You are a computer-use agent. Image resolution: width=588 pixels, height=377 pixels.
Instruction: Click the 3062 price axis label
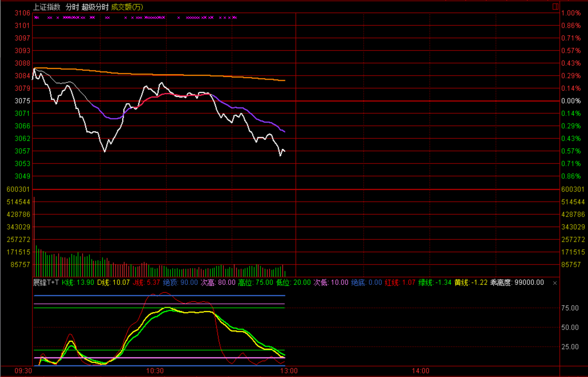pos(22,138)
